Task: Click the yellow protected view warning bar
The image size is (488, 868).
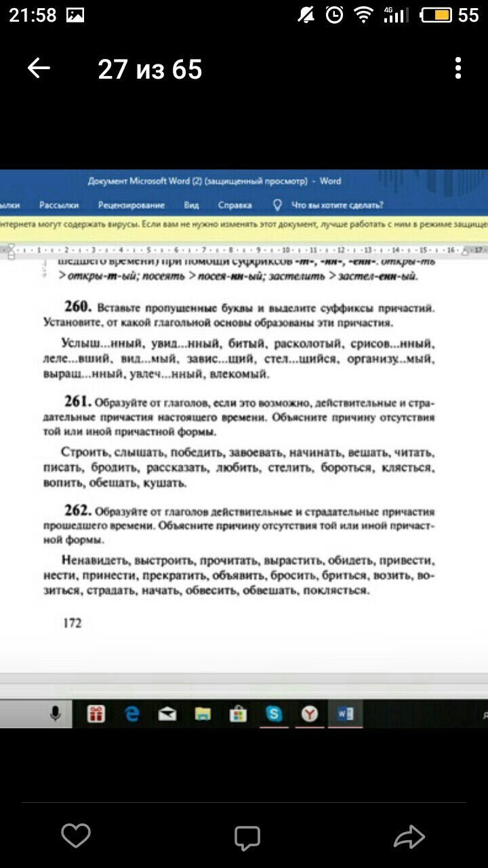Action: tap(244, 224)
